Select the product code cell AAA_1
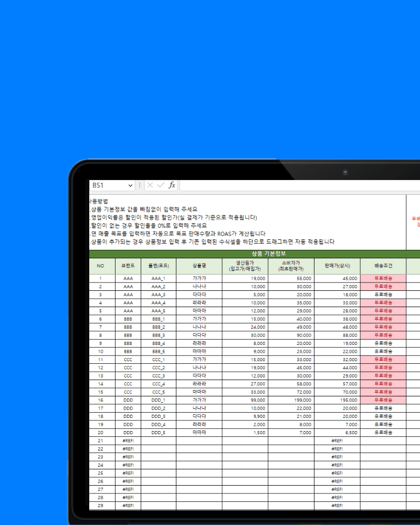The width and height of the screenshot is (420, 525). point(159,279)
